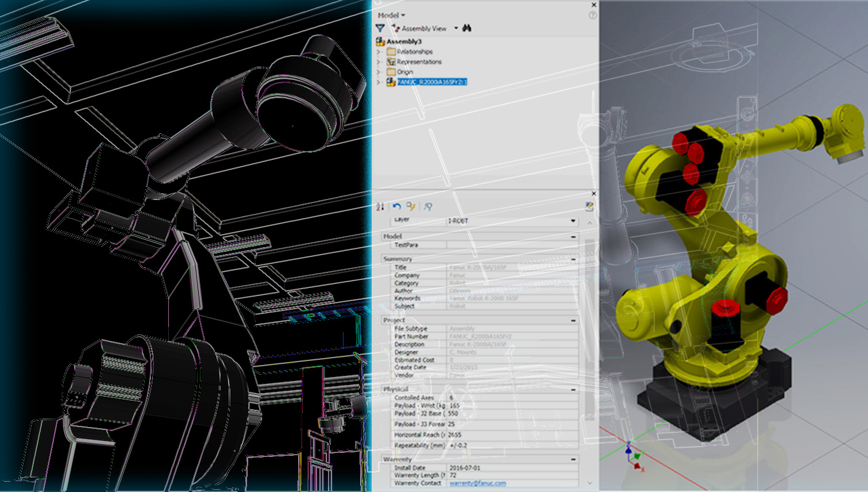868x492 pixels.
Task: Click the FANUC_R2000iA165Fr2:1 component icon
Action: coord(391,82)
